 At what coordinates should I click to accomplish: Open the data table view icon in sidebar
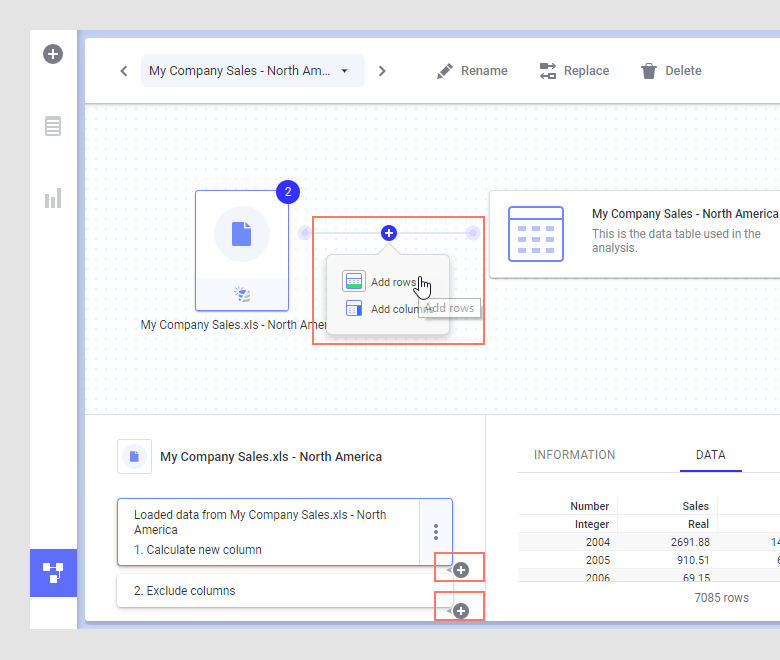(x=53, y=126)
